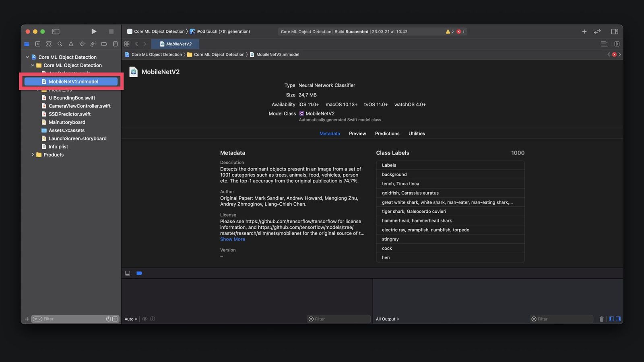Switch to the Predictions tab
Viewport: 644px width, 362px height.
[x=387, y=133]
